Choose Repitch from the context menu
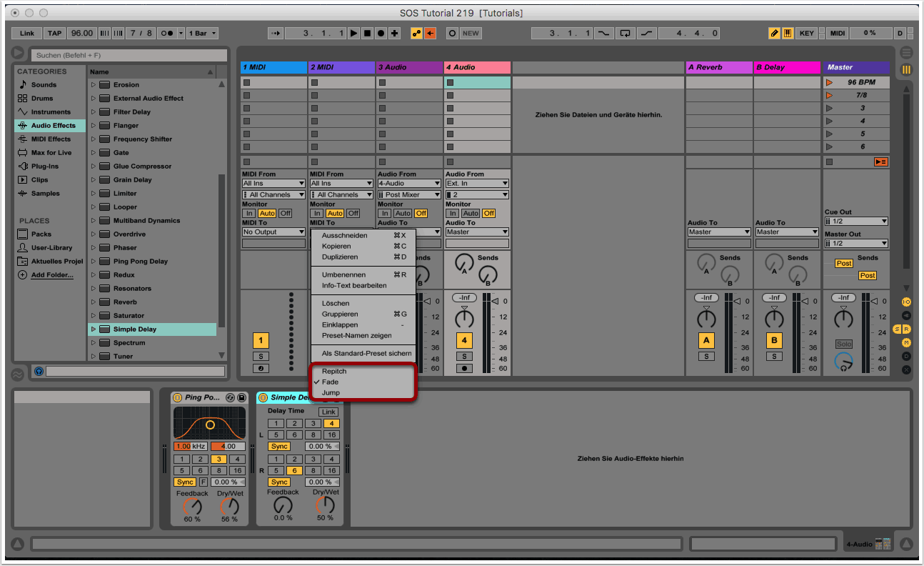Screen dimensions: 924x566 coord(334,371)
